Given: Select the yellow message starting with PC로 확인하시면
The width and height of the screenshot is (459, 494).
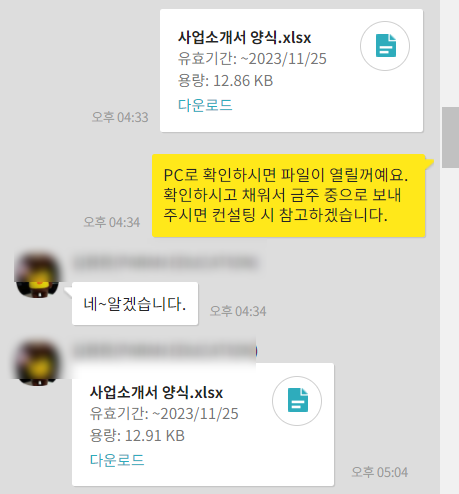Looking at the screenshot, I should click(x=289, y=196).
